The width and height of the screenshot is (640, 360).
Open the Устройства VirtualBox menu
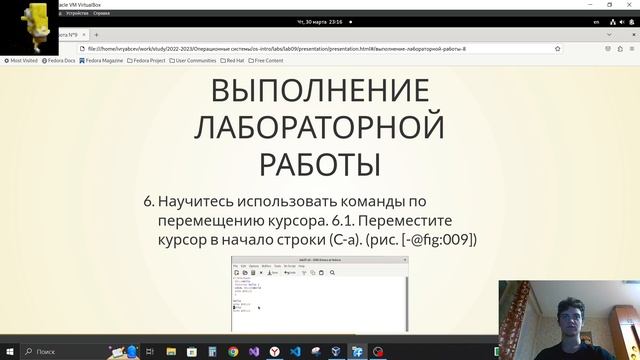(77, 13)
